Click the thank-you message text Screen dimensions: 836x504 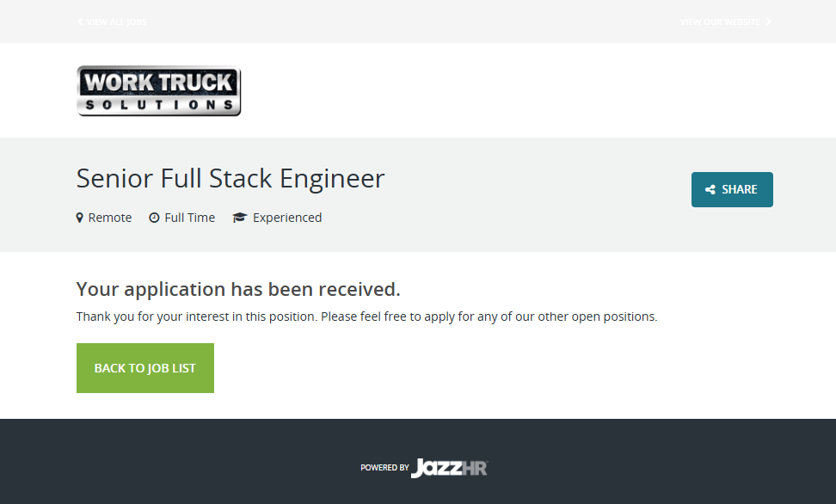[x=366, y=317]
